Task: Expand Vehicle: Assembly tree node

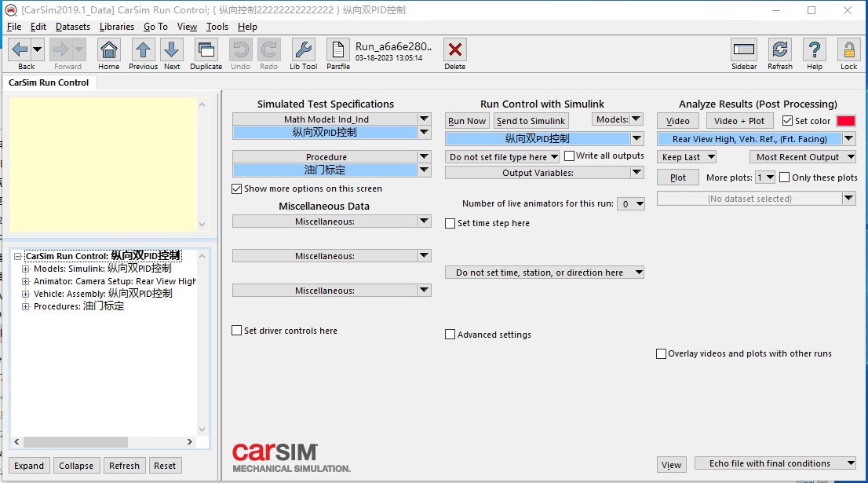Action: pyautogui.click(x=25, y=294)
